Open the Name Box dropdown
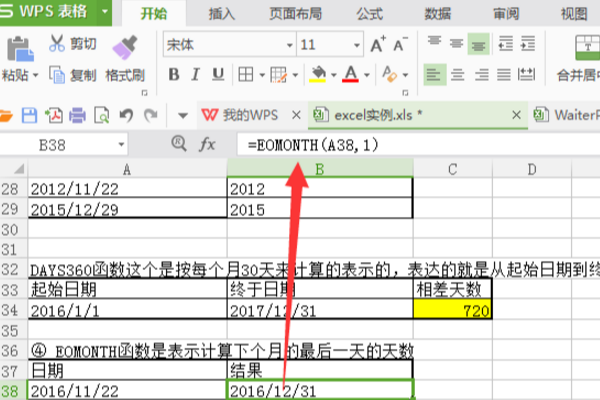This screenshot has width=600, height=400. click(x=121, y=145)
